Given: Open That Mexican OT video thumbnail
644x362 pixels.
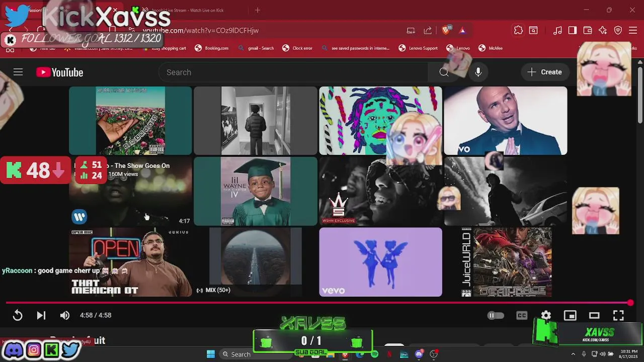Looking at the screenshot, I should pyautogui.click(x=130, y=262).
